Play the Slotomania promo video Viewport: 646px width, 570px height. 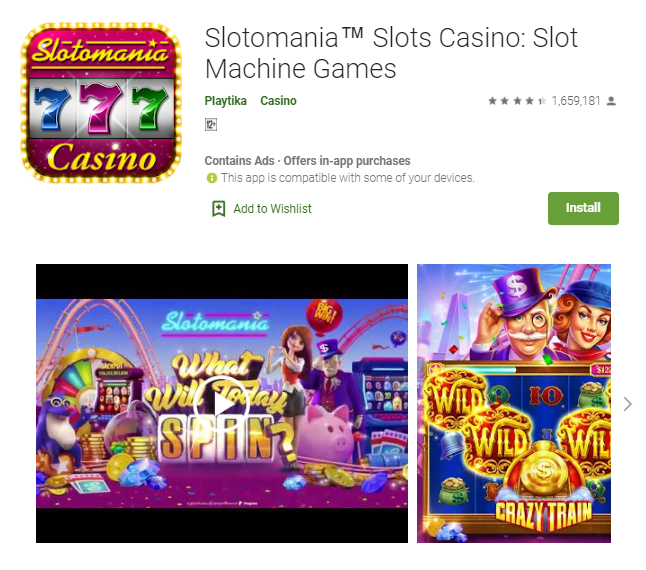(x=222, y=404)
